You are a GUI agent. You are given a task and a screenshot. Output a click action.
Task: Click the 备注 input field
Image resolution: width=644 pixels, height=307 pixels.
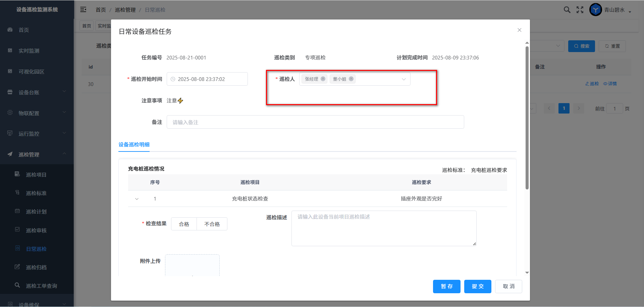click(x=315, y=122)
